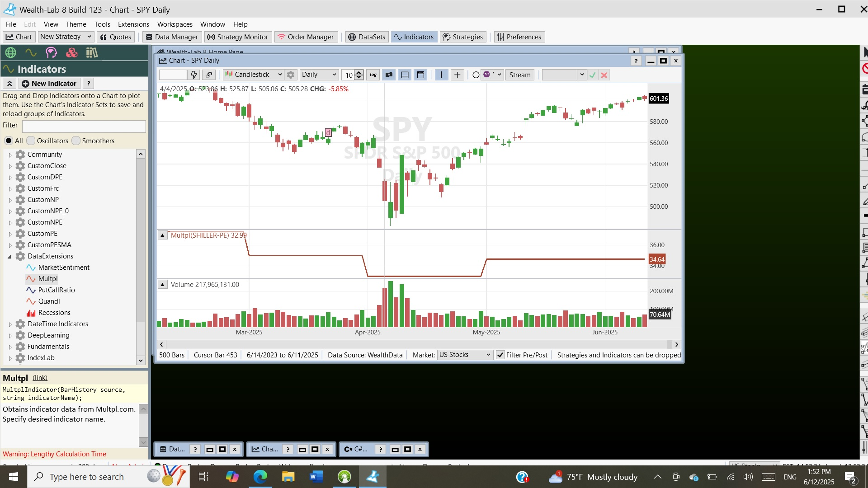Open the Candlestick chart style dropdown
The image size is (868, 488).
point(253,75)
